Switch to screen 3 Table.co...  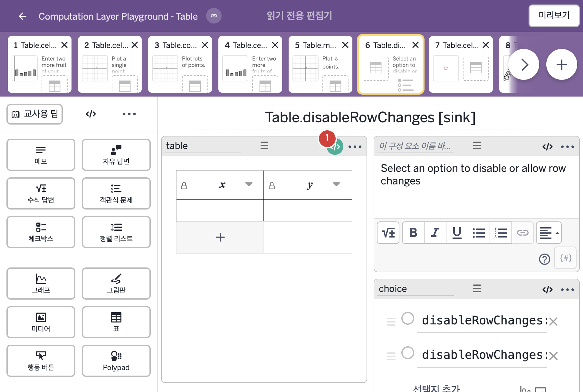coord(180,64)
